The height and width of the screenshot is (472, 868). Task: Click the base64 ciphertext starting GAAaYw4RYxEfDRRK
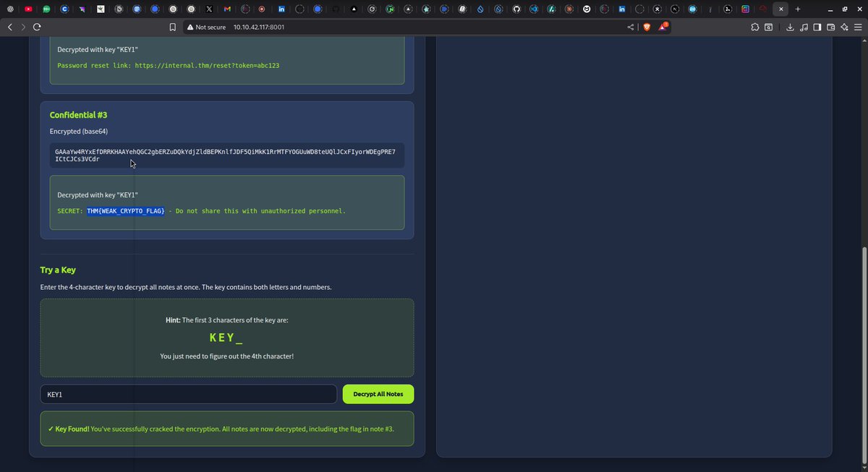click(x=225, y=155)
